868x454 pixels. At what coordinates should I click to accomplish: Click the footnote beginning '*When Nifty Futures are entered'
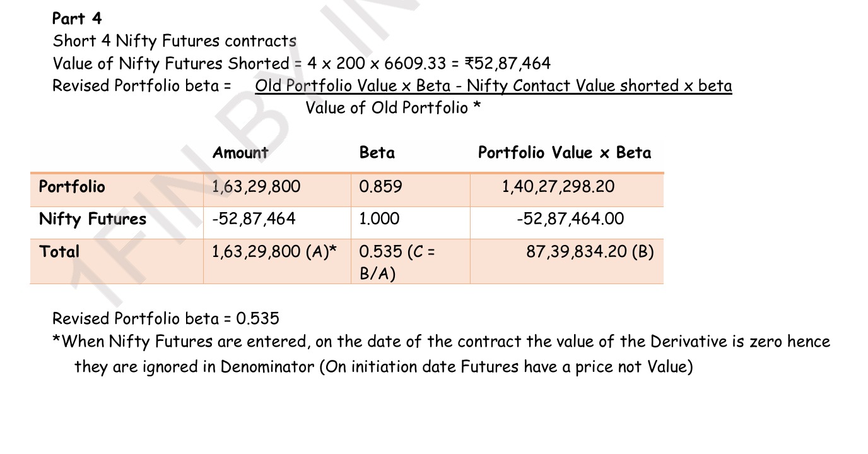pyautogui.click(x=440, y=342)
